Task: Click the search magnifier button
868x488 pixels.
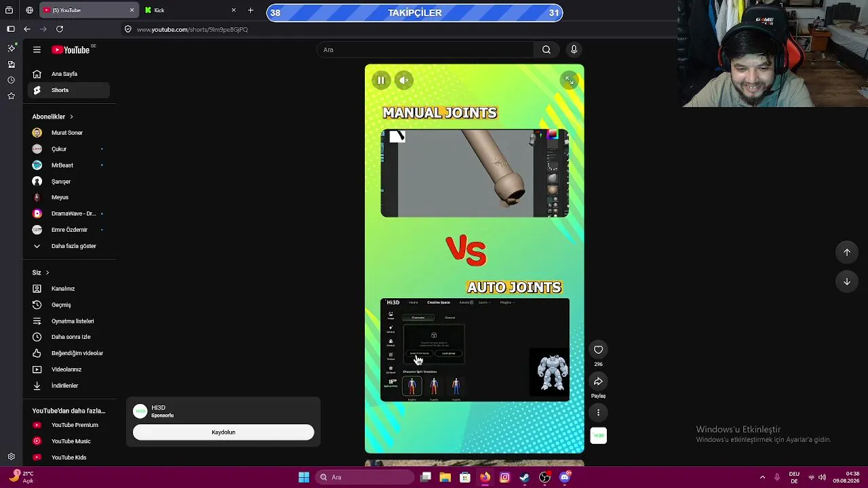Action: [x=546, y=49]
